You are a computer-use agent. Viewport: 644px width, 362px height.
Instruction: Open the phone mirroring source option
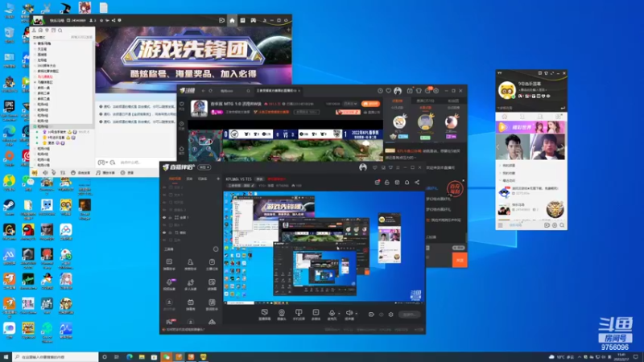299,315
